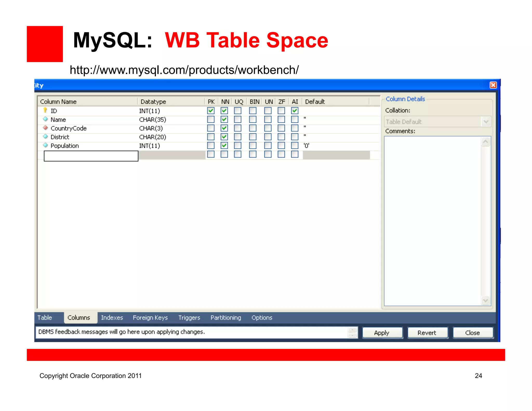
Task: Select the INT(11) datatype for ID
Action: point(150,111)
